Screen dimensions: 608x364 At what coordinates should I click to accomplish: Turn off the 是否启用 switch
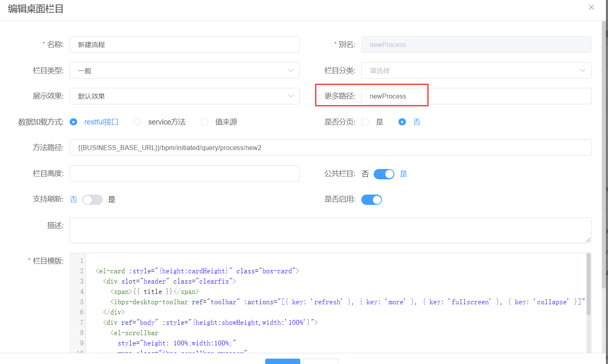(372, 200)
